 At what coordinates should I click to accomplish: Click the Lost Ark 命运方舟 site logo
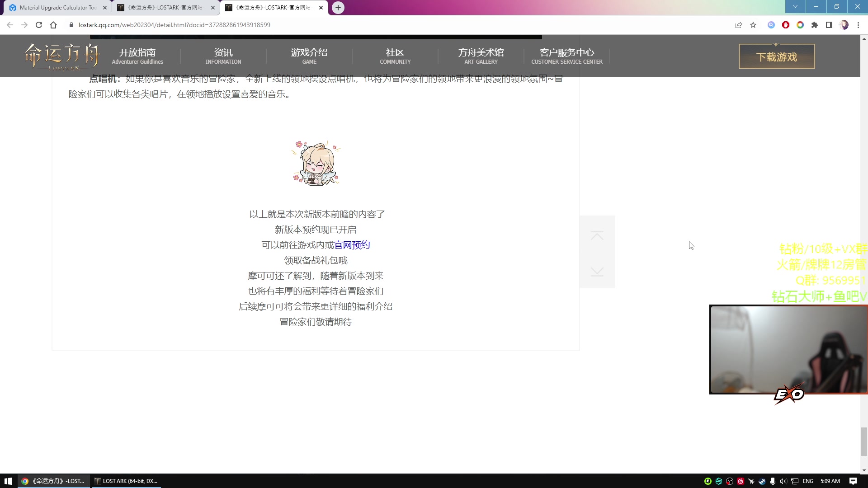[x=61, y=56]
